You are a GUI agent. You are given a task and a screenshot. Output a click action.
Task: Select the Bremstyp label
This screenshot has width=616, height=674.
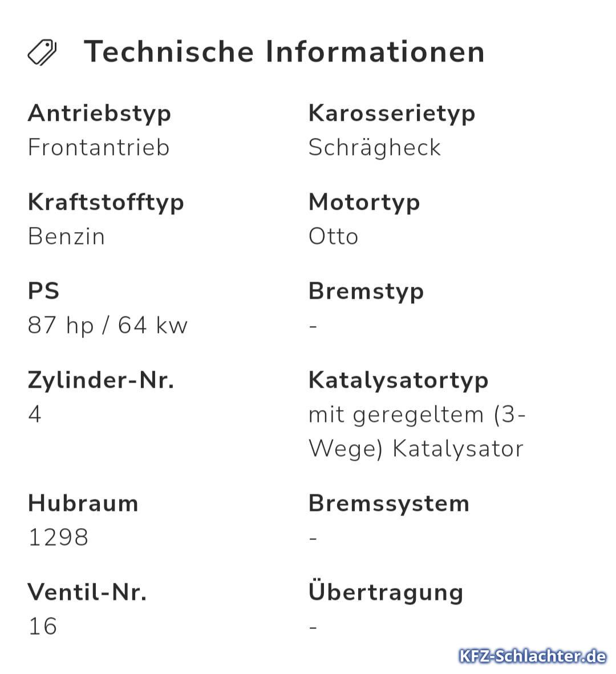click(366, 292)
